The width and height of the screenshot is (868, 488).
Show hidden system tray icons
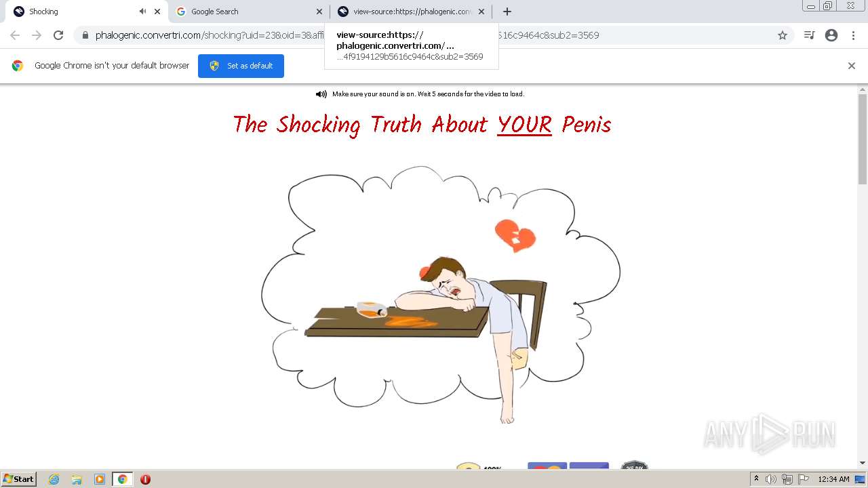click(x=756, y=479)
